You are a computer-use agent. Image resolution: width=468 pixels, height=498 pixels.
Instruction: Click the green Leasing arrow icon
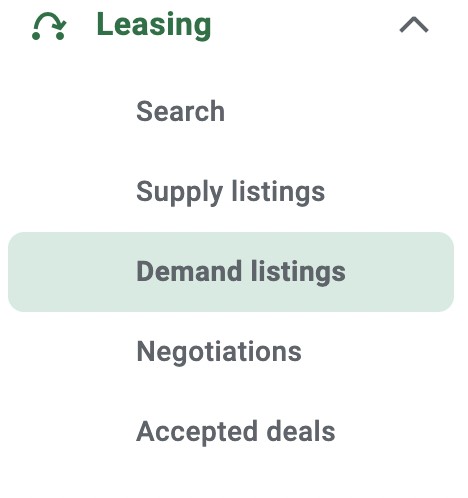(49, 26)
